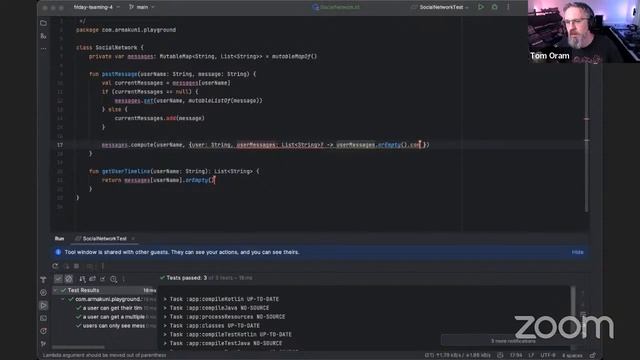Open the Problems tool window icon
The width and height of the screenshot is (640, 360).
pyautogui.click(x=43, y=331)
